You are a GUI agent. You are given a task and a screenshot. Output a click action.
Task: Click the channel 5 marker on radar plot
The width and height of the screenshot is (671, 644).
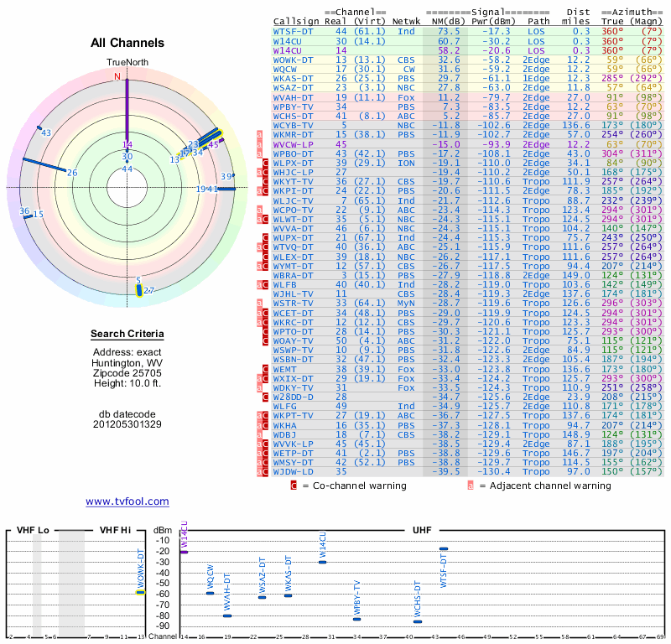[x=138, y=290]
